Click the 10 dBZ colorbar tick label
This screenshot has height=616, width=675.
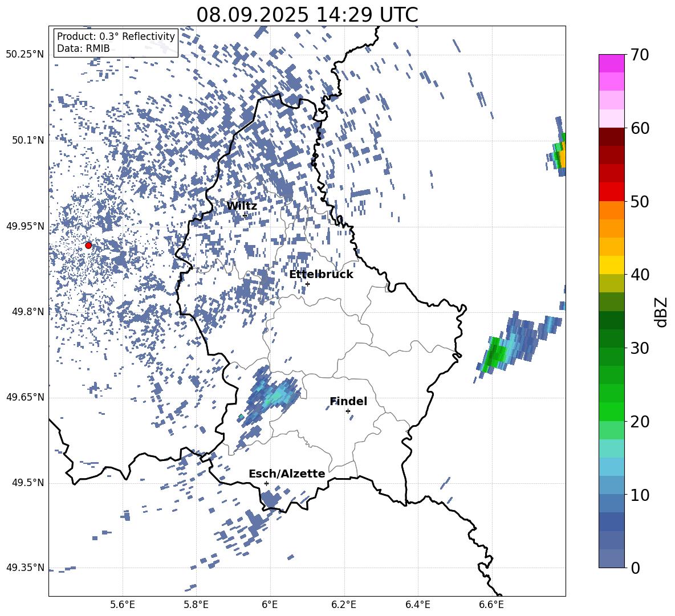tap(639, 495)
